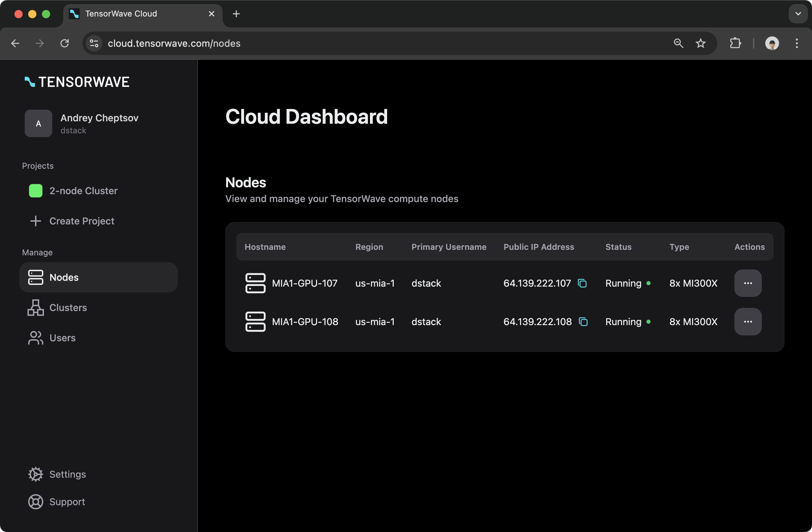Image resolution: width=812 pixels, height=532 pixels.
Task: Click server icon of MIA1-GPU-108 row
Action: click(255, 322)
